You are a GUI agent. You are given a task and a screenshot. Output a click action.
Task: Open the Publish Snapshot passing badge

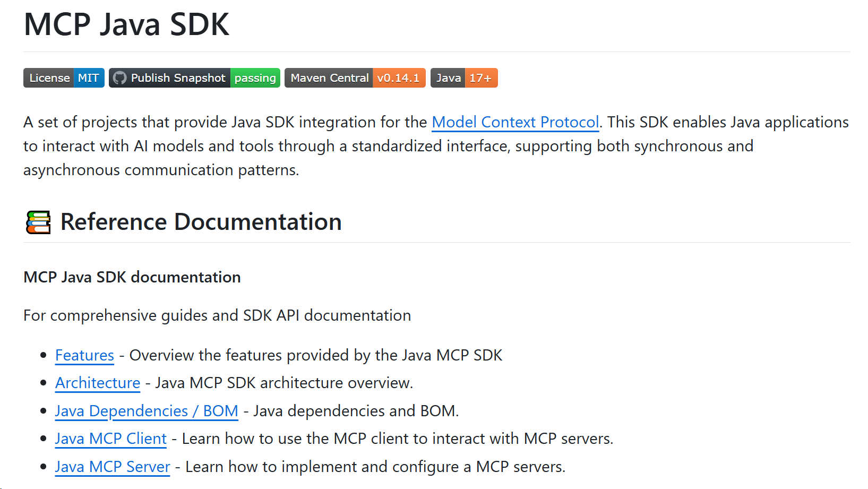(x=194, y=78)
